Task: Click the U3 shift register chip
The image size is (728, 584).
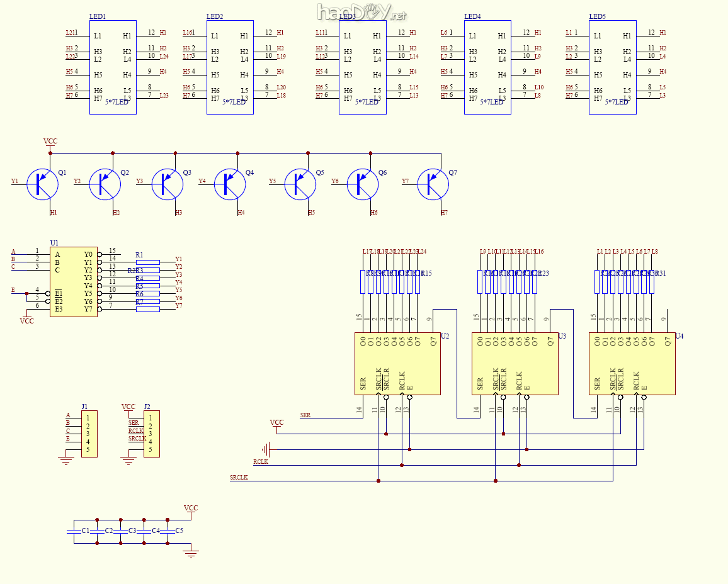Action: [515, 364]
